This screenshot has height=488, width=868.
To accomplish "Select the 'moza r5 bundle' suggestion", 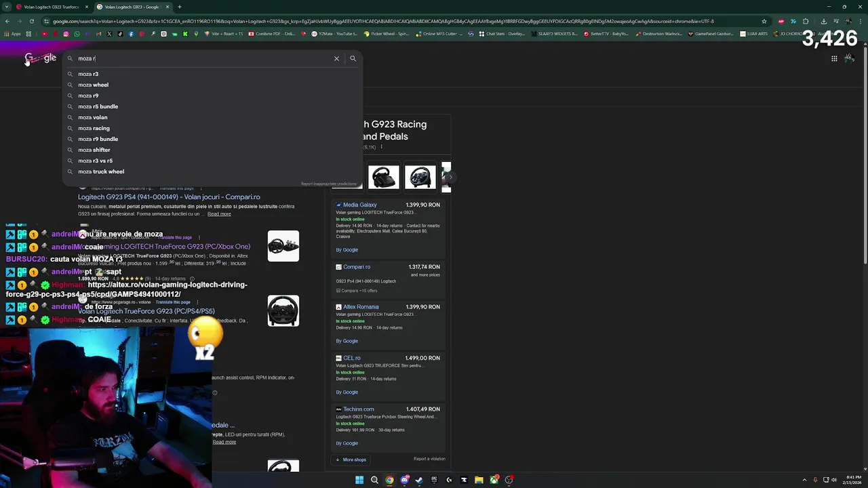I will (212, 106).
